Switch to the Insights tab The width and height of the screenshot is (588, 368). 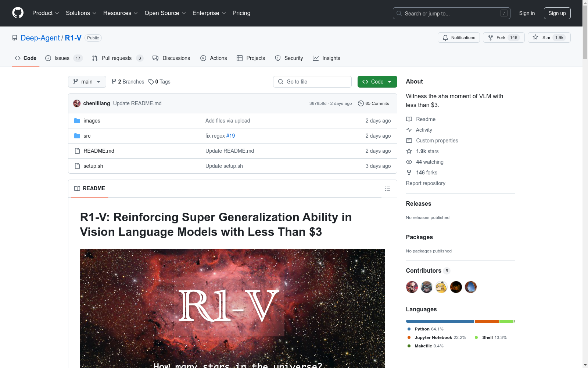click(326, 58)
